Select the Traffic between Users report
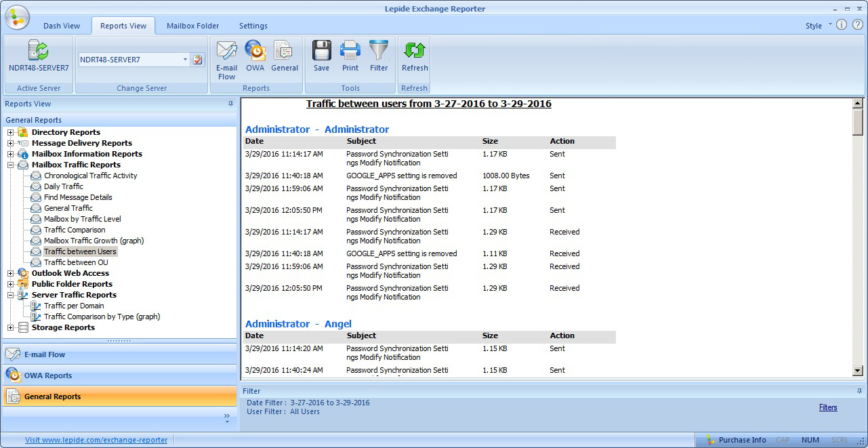 point(80,251)
